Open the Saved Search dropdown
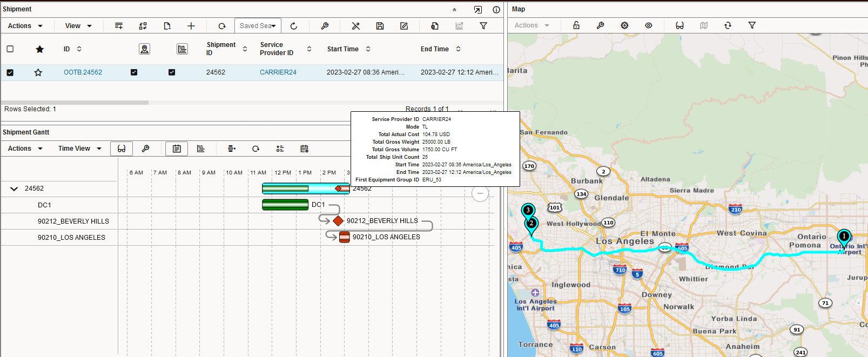868x357 pixels. pos(258,26)
